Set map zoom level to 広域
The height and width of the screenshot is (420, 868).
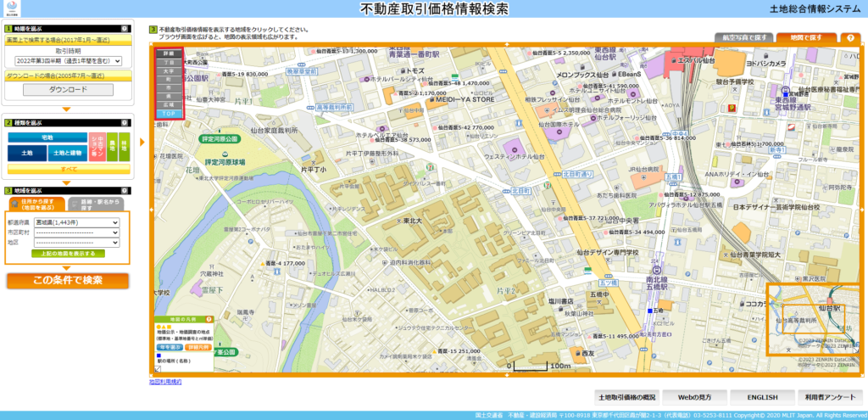click(169, 104)
